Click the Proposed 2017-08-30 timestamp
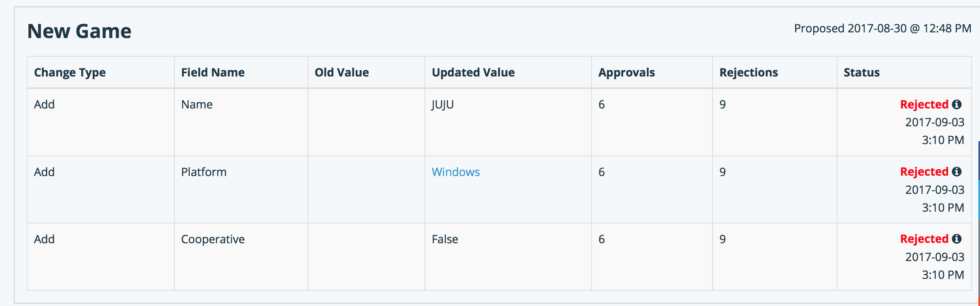The image size is (980, 306). point(882,28)
